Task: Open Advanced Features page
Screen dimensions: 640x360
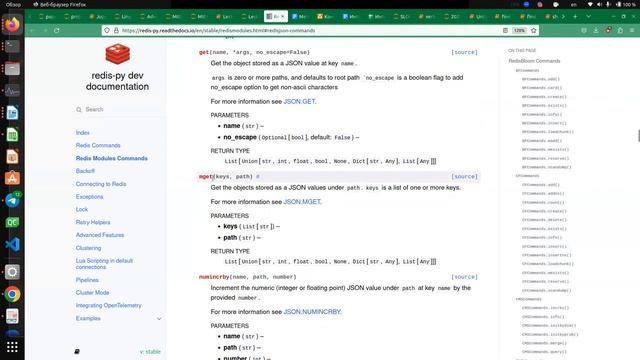Action: click(x=100, y=235)
